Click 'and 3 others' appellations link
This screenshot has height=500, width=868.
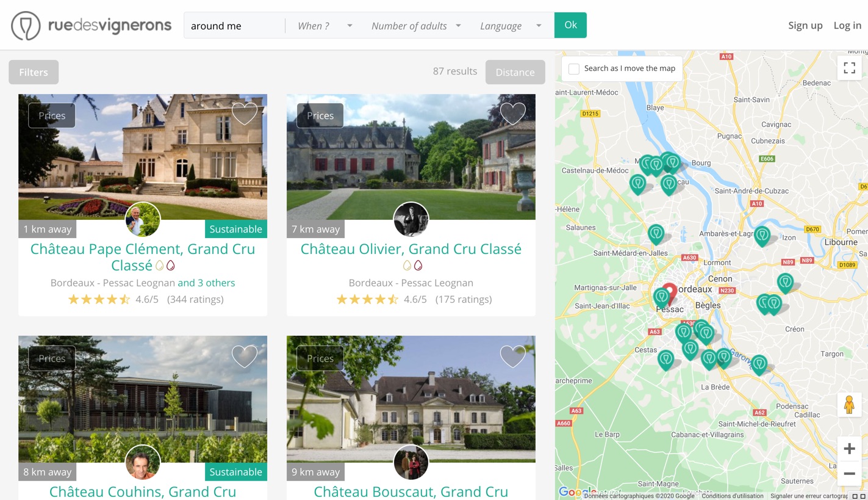(x=206, y=283)
